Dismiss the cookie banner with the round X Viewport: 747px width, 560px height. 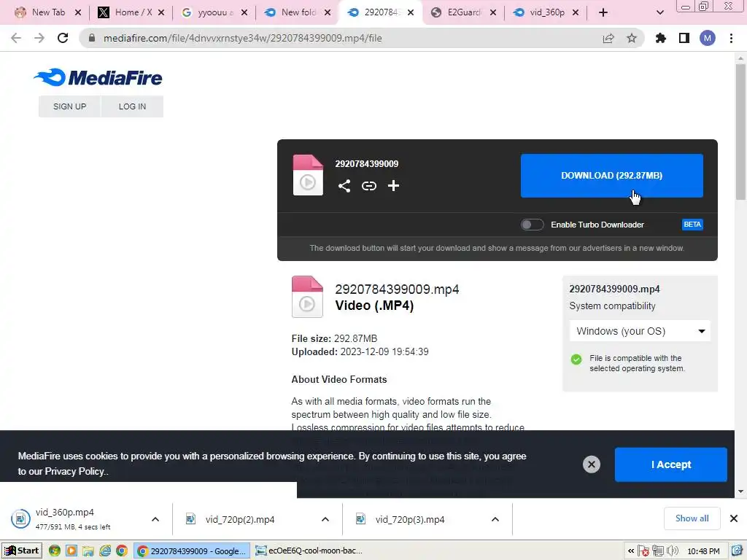coord(591,464)
